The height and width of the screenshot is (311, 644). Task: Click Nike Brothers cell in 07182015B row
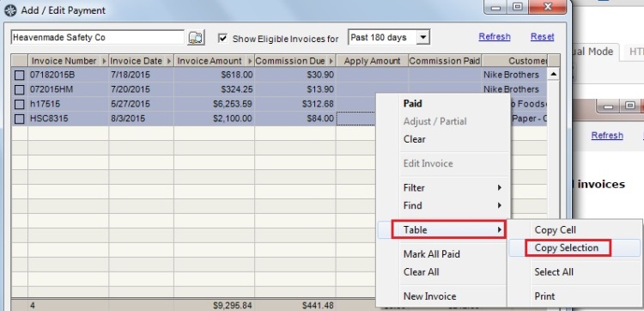click(514, 76)
